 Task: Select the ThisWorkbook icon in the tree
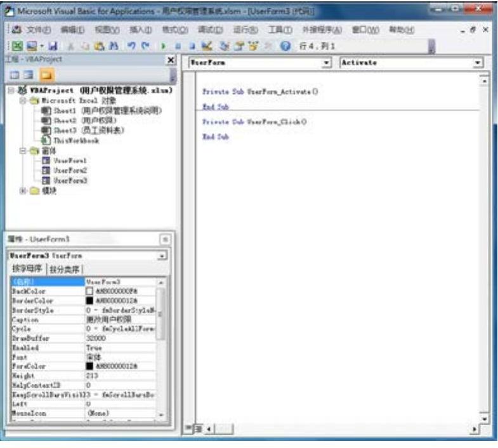(x=46, y=140)
